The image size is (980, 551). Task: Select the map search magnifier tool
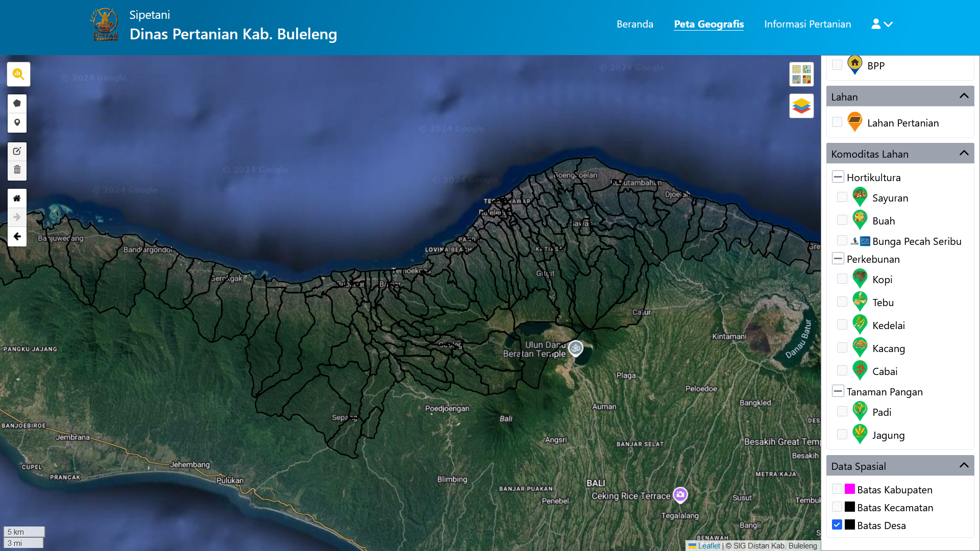(x=18, y=74)
